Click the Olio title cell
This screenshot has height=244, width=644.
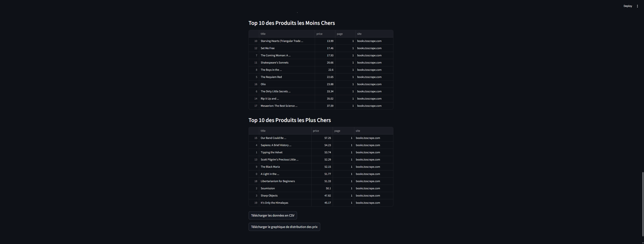(287, 84)
